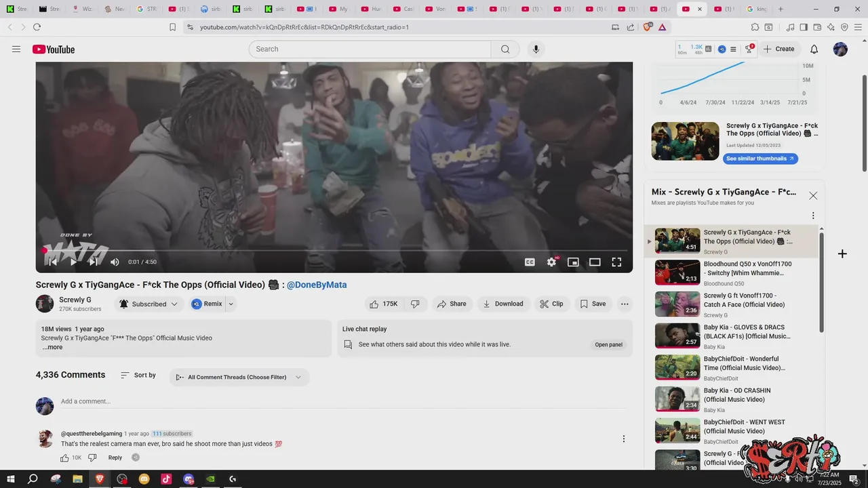Click the See similar thumbnails button
868x488 pixels.
760,159
